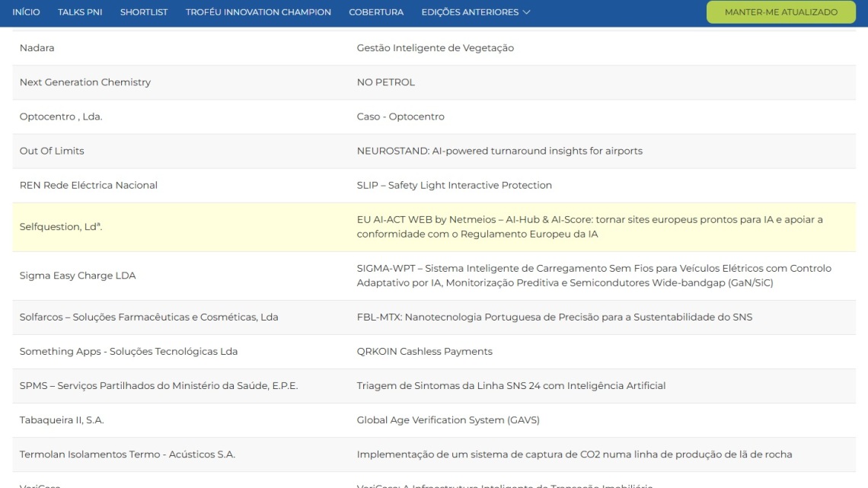
Task: Click the NEUROSTAND project description
Action: click(x=499, y=151)
